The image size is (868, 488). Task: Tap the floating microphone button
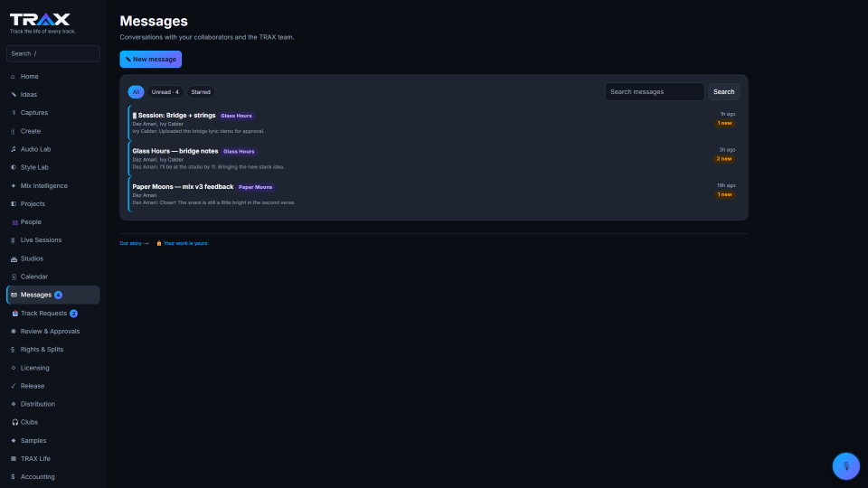click(846, 466)
